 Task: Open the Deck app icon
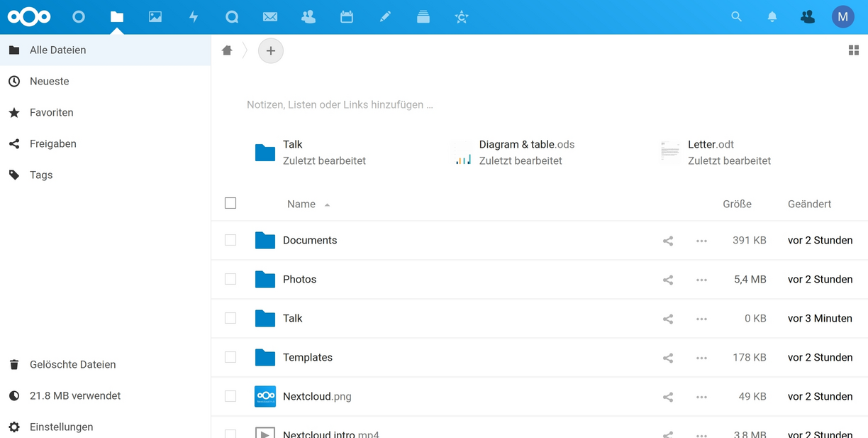tap(423, 17)
